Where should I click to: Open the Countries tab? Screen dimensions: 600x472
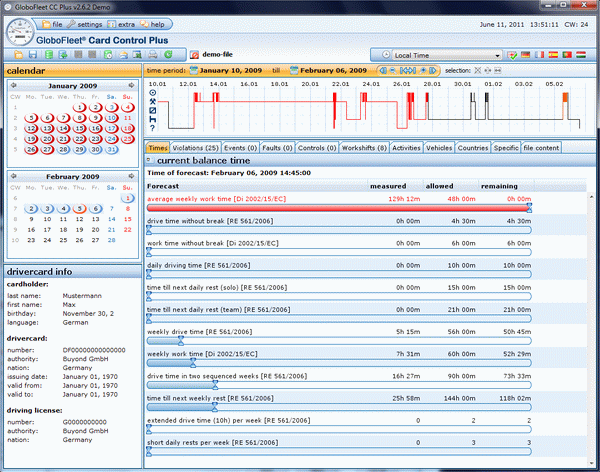click(x=473, y=148)
